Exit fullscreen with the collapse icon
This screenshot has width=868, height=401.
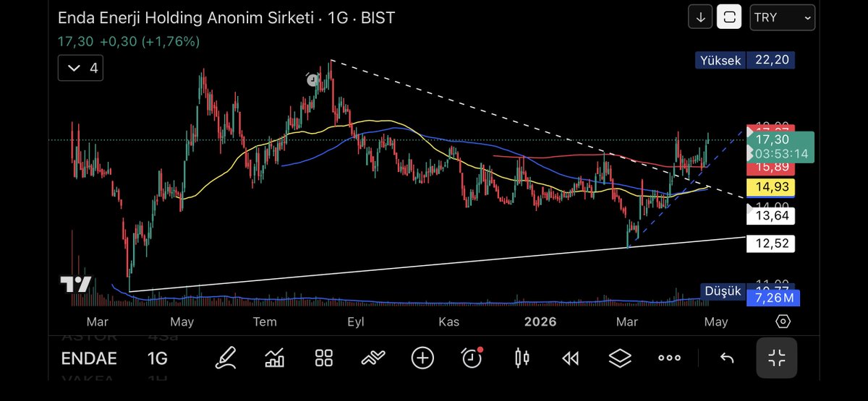coord(777,358)
